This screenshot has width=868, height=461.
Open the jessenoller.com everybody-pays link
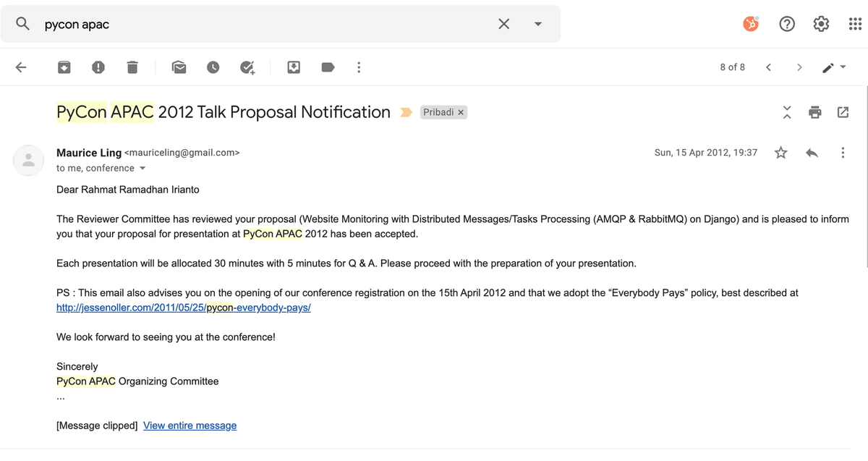point(184,308)
